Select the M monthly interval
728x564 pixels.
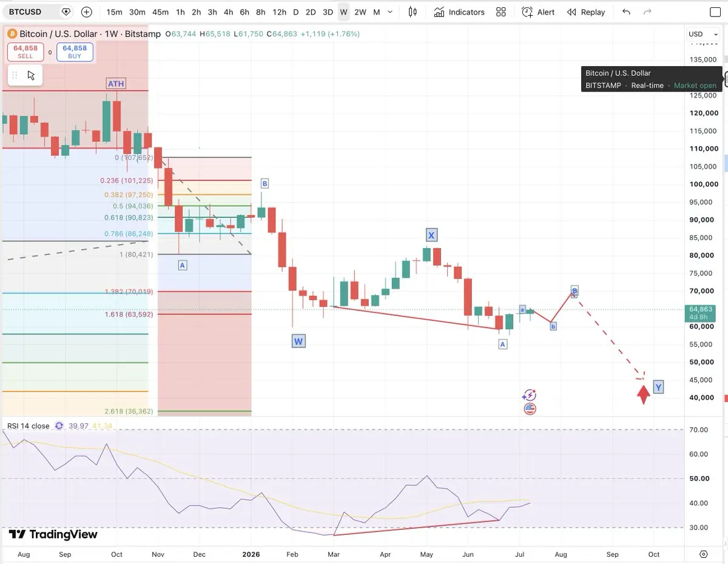pos(376,12)
